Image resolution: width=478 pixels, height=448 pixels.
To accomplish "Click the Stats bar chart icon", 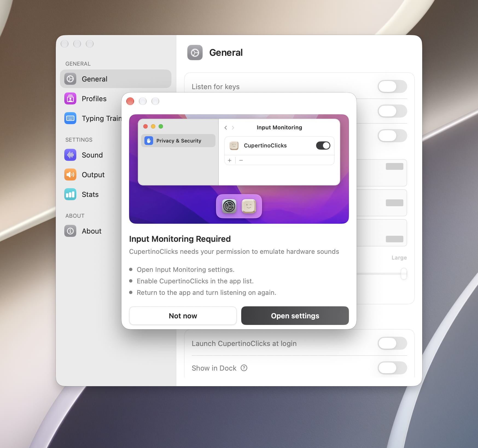I will coord(70,194).
